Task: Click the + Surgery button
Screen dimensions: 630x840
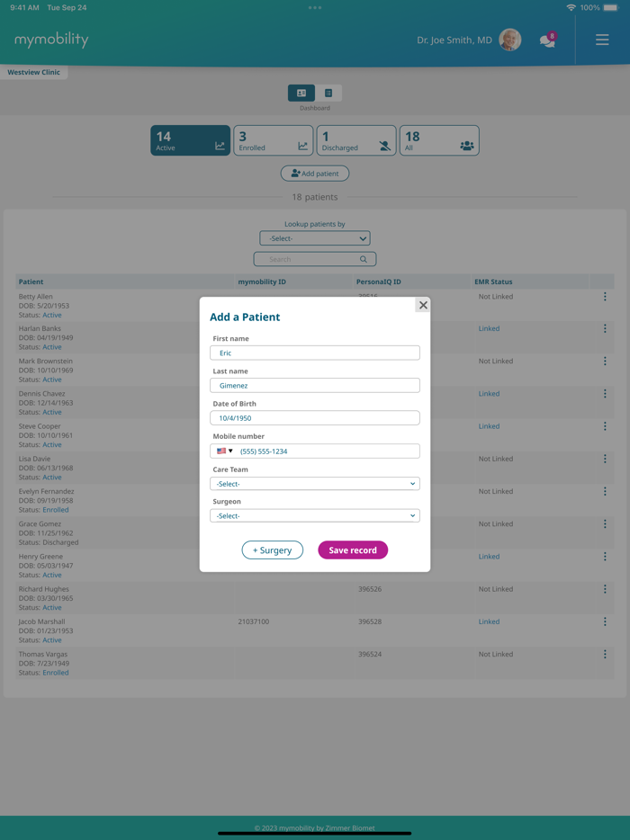Action: pos(273,550)
